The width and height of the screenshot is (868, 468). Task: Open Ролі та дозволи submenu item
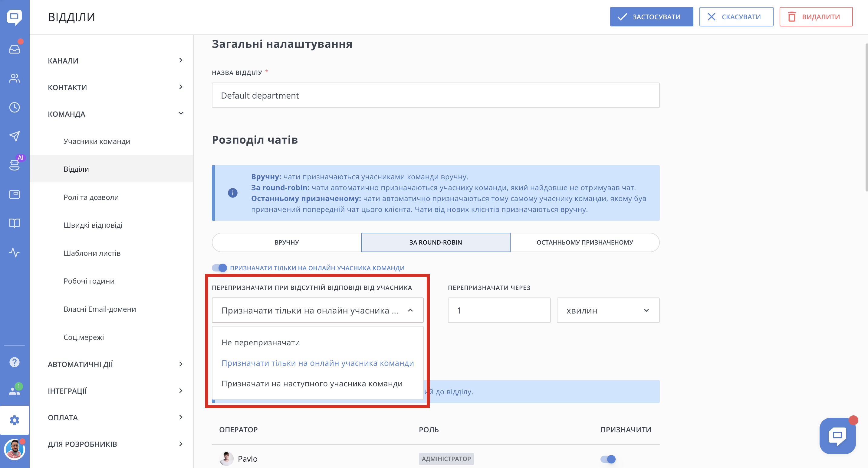[91, 197]
